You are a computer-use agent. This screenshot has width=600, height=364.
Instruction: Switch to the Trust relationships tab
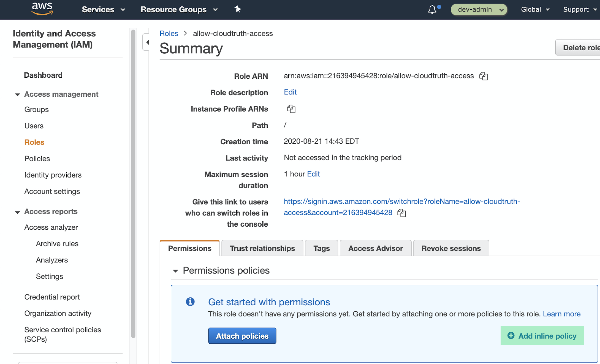pyautogui.click(x=262, y=248)
